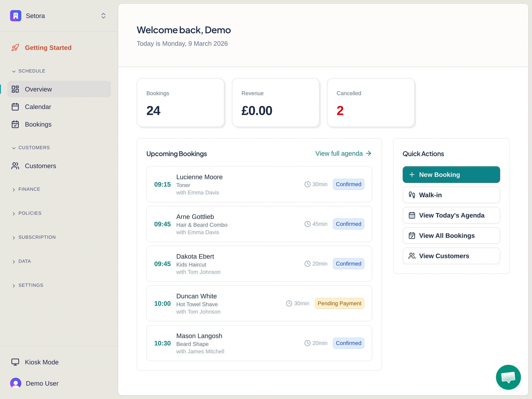
Task: Select Overview in the sidebar menu
Action: 59,89
